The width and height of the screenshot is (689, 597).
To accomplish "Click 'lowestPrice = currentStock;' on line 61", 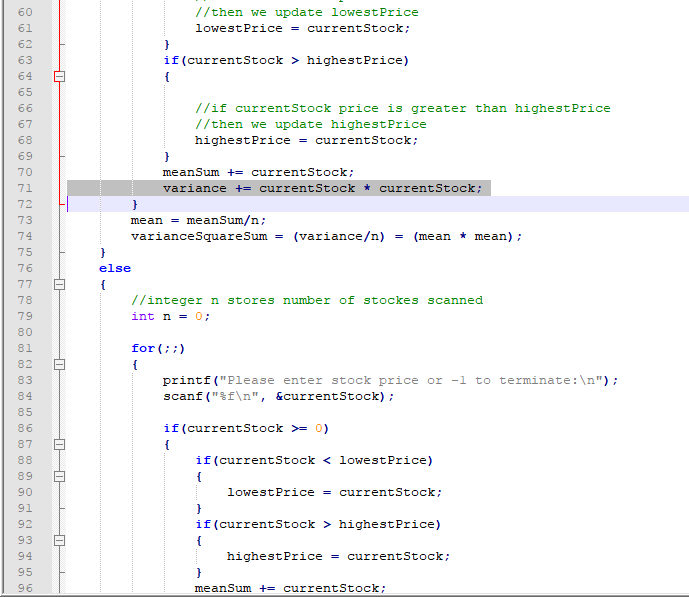I will 302,29.
